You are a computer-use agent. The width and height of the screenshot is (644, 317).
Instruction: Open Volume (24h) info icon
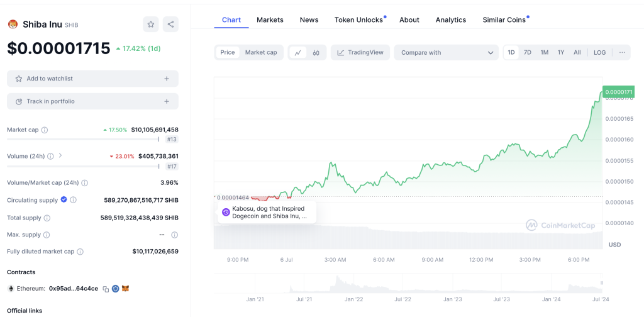pyautogui.click(x=50, y=157)
